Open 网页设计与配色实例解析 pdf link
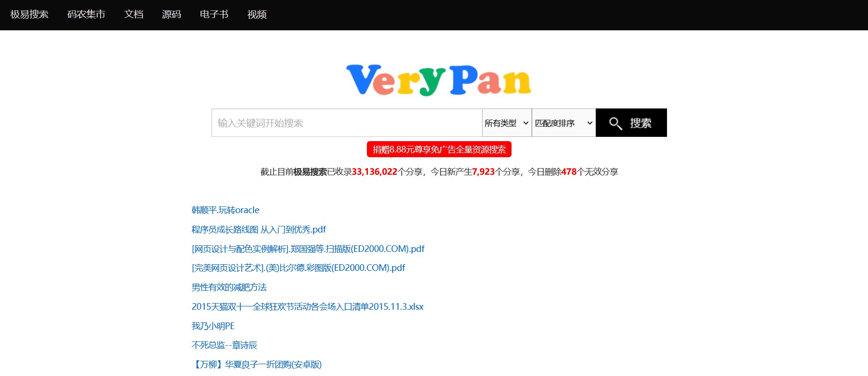Viewport: 868px width, 376px height. tap(308, 249)
